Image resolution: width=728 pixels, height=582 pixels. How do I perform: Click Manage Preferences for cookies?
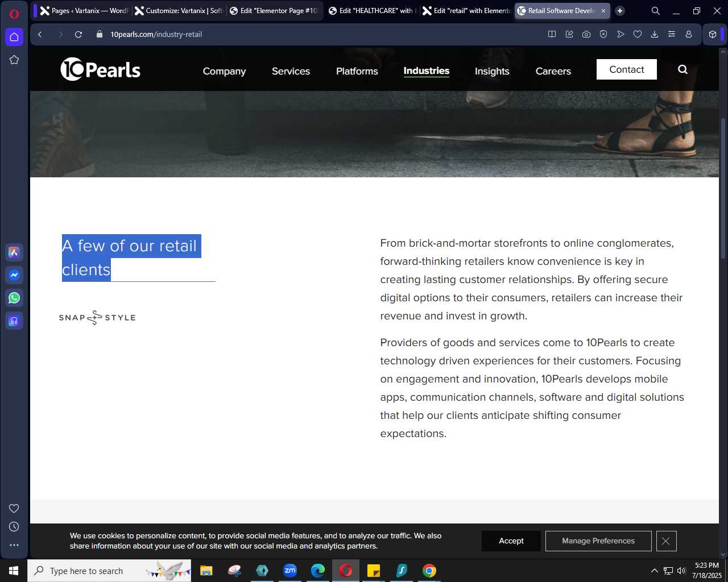point(598,541)
